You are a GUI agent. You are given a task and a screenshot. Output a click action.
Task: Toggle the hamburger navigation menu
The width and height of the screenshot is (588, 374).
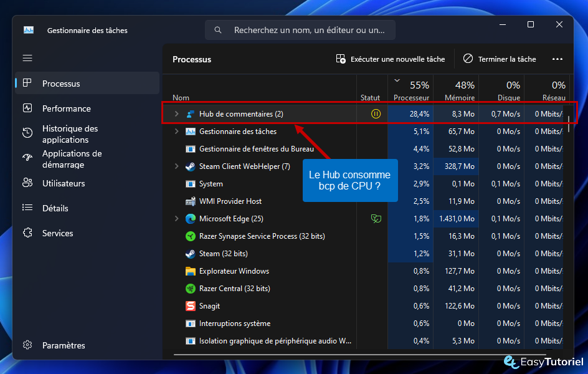pos(27,58)
